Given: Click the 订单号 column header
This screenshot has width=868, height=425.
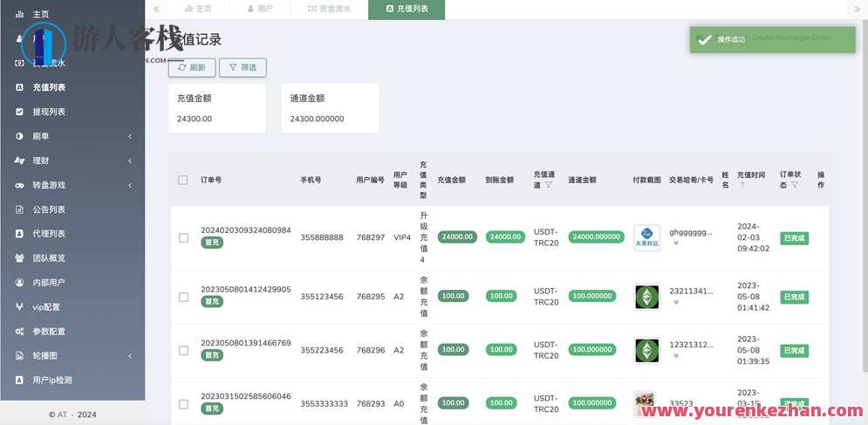Looking at the screenshot, I should tap(211, 180).
